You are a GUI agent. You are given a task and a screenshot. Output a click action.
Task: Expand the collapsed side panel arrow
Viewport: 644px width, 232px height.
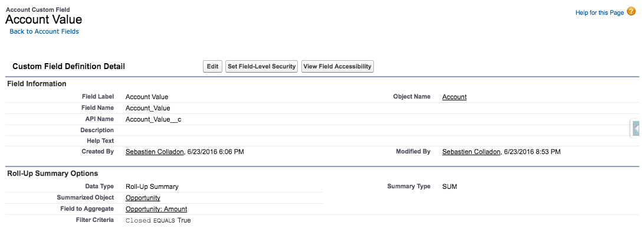pyautogui.click(x=636, y=129)
